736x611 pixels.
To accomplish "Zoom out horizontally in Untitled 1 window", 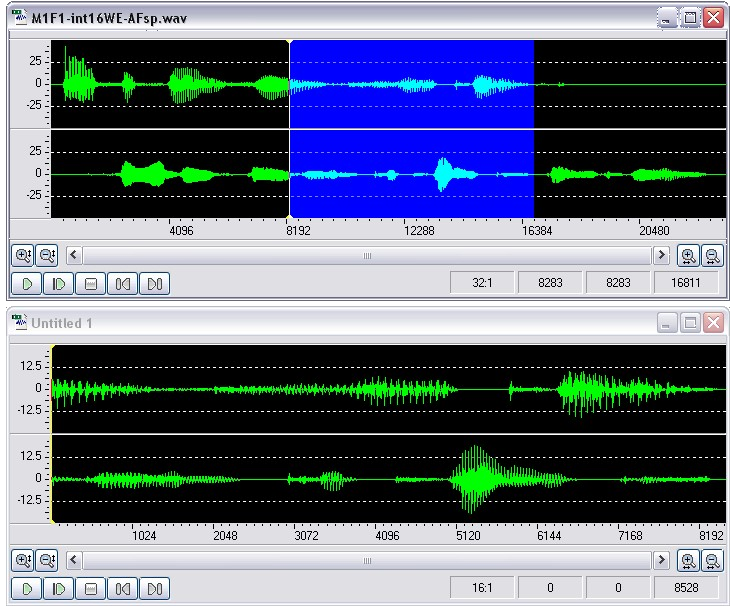I will (713, 560).
